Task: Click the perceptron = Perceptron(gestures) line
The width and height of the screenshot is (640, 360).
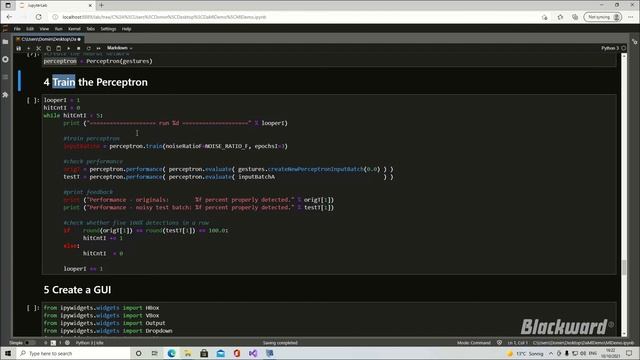Action: tap(98, 61)
